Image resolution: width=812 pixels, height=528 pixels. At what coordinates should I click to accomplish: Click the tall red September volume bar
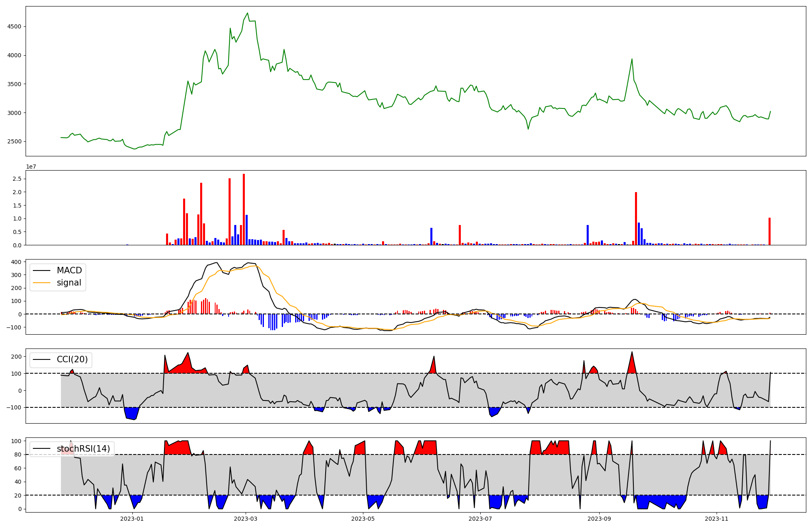(636, 219)
